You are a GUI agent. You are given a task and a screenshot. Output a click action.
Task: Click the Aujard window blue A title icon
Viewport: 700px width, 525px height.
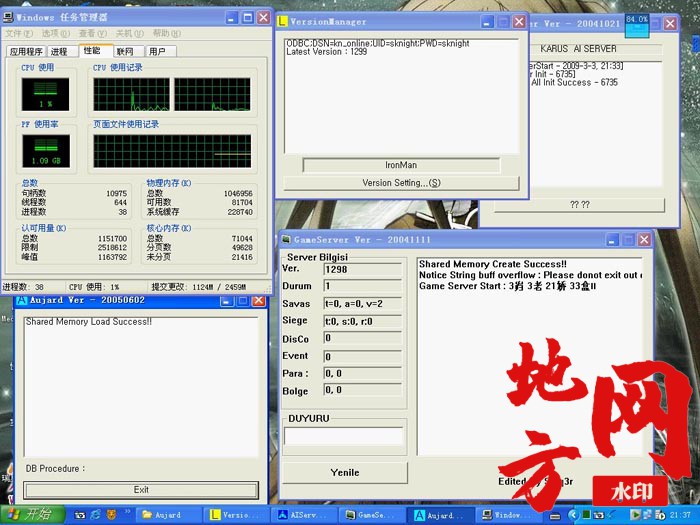[21, 300]
